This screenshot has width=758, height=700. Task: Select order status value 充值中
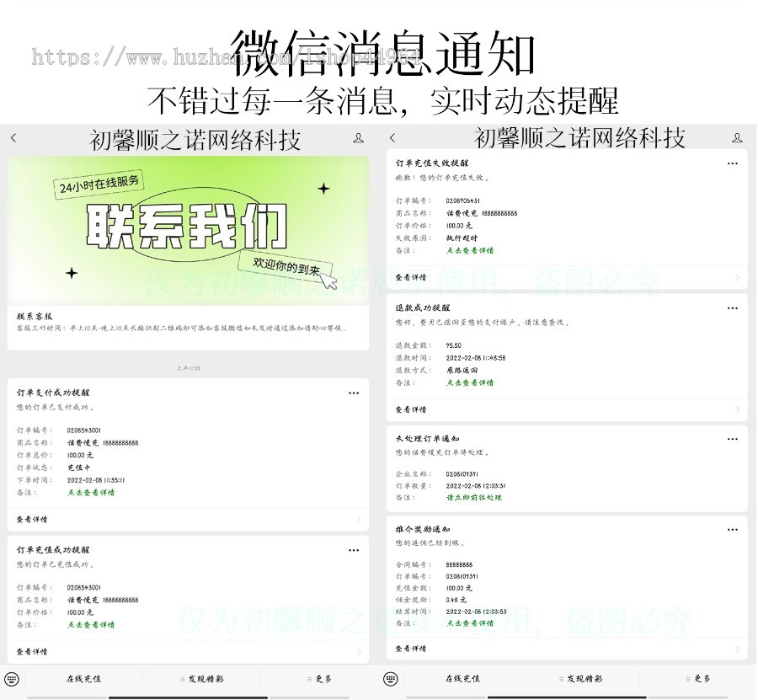click(x=78, y=468)
